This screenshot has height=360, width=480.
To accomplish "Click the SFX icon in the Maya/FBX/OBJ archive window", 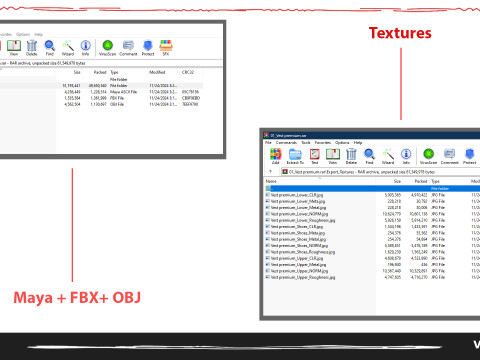I will tap(166, 48).
